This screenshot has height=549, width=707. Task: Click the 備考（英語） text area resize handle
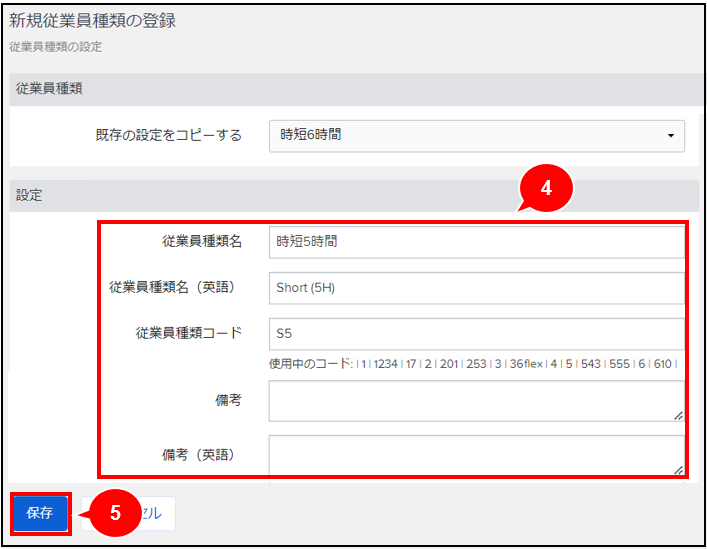pyautogui.click(x=678, y=469)
